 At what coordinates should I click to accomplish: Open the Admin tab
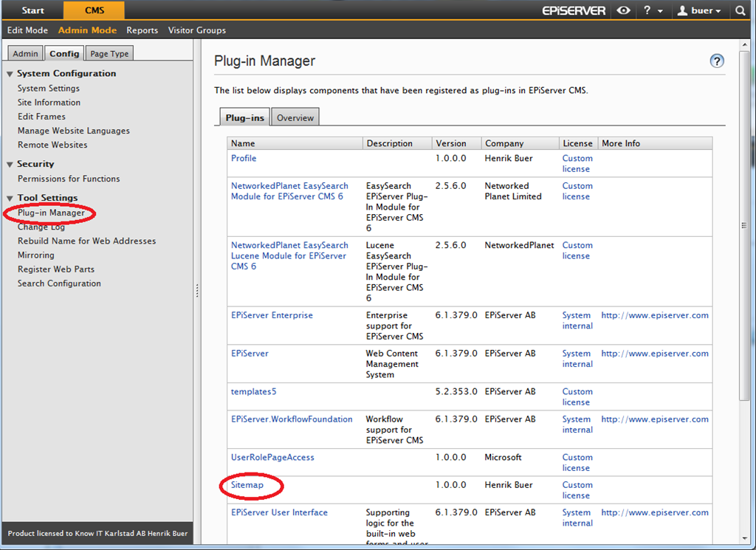(x=25, y=54)
